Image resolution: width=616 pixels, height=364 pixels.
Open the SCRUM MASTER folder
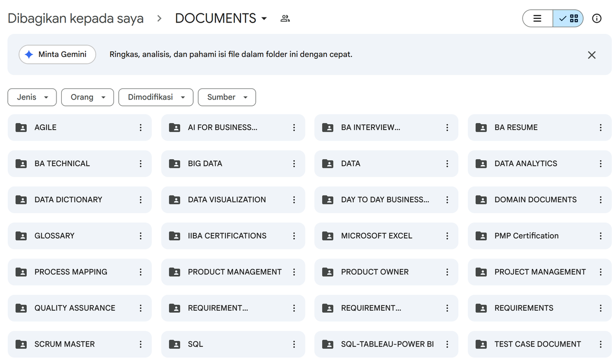tap(80, 344)
